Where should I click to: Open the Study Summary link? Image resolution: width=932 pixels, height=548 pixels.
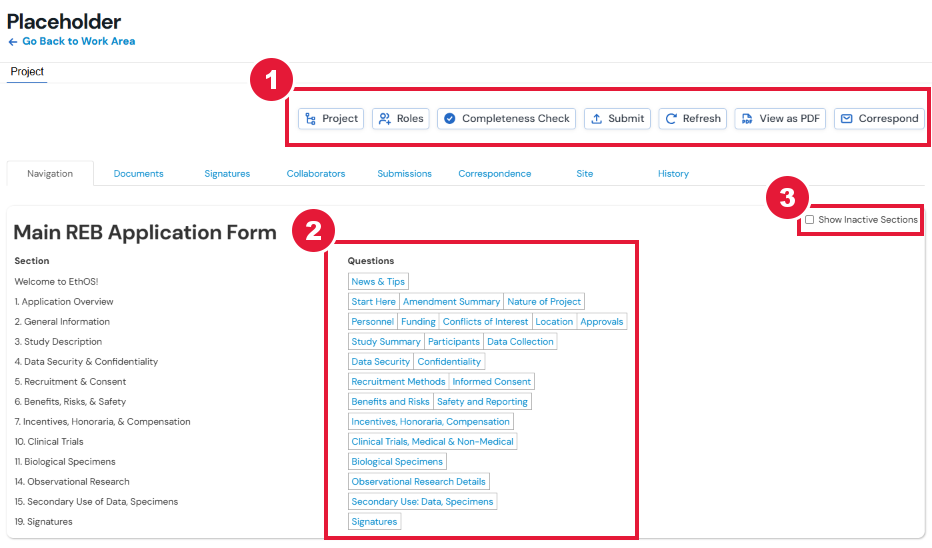(386, 342)
